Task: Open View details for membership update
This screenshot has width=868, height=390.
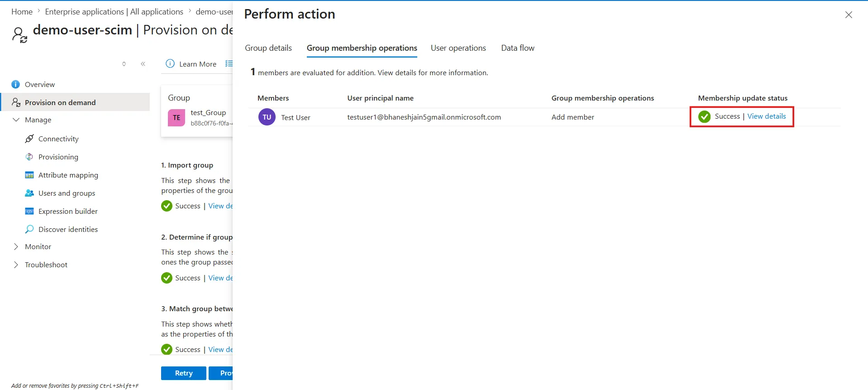Action: tap(766, 116)
